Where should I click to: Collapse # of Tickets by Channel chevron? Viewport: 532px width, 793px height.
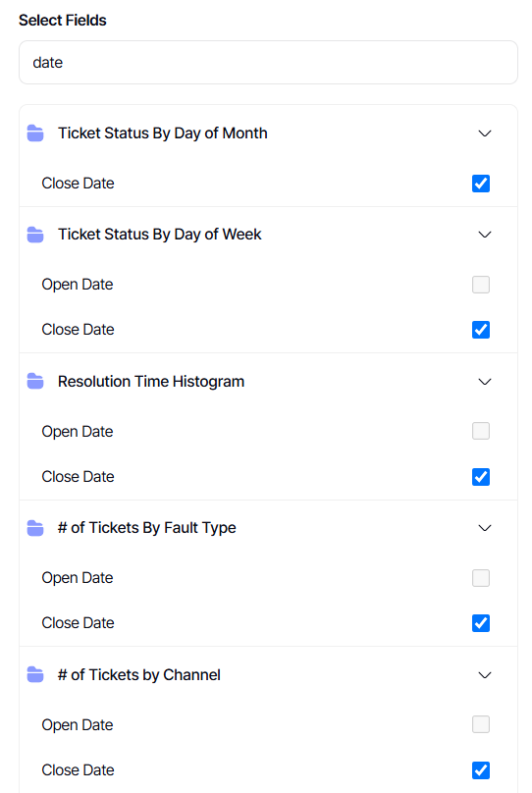485,675
